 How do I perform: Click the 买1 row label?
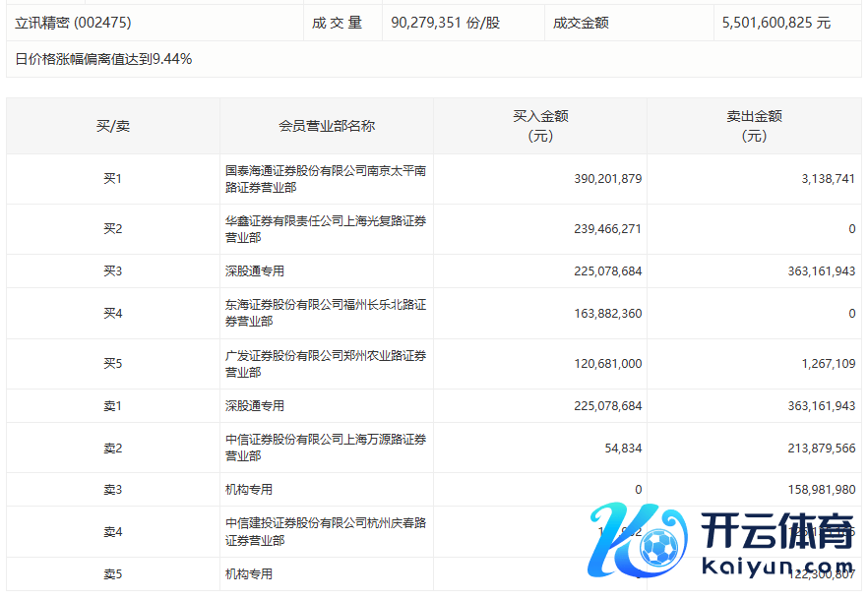[x=112, y=178]
